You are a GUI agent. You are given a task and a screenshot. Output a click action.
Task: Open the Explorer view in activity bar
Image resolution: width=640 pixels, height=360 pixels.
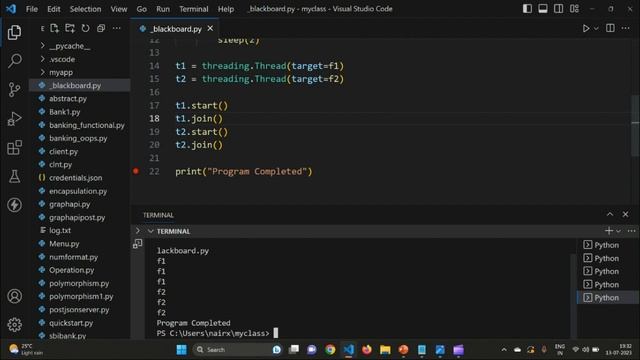coord(14,33)
